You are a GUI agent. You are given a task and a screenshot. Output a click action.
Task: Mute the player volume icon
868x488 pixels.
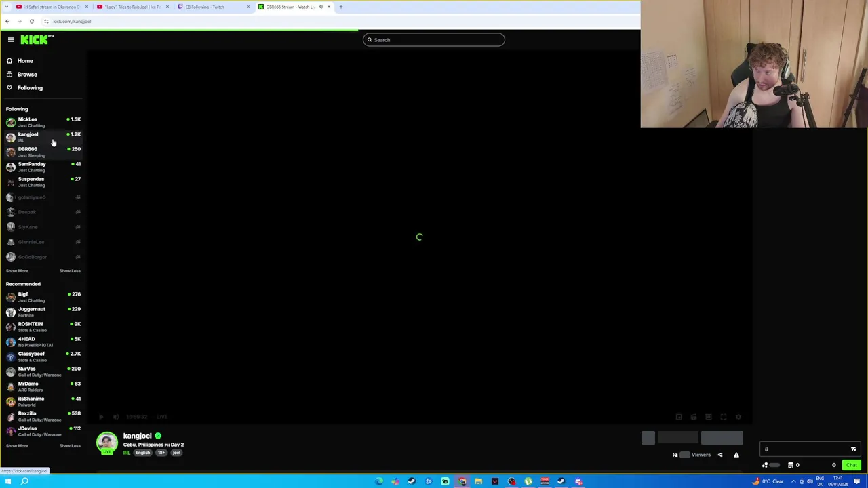(116, 417)
